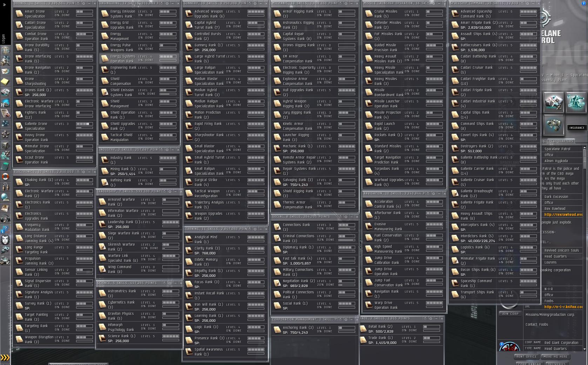Viewport: 588px width, 365px height.
Task: Click the blue info question-mark sidebar icon
Action: pyautogui.click(x=5, y=229)
